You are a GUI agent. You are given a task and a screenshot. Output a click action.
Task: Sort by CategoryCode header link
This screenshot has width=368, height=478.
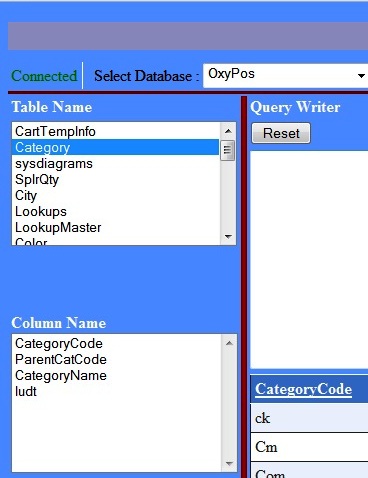coord(303,389)
